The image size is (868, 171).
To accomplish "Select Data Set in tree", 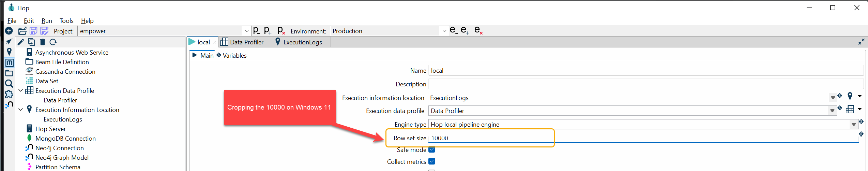I will point(47,81).
